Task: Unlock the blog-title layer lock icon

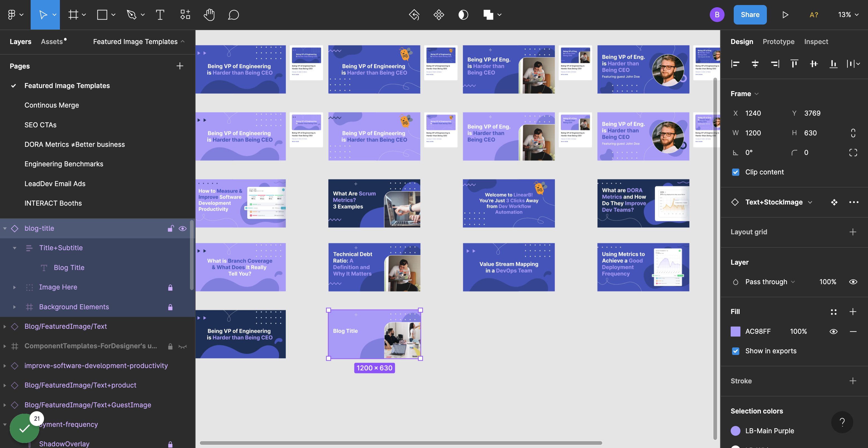Action: [170, 228]
